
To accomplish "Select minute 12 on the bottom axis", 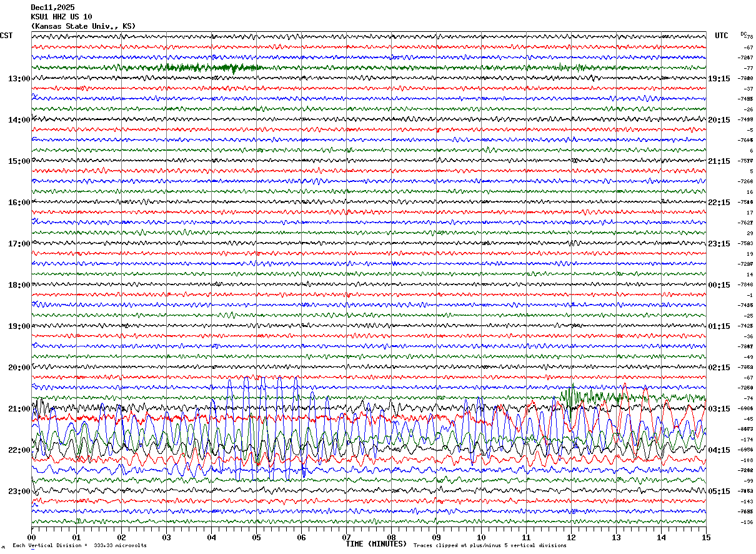I will (571, 537).
